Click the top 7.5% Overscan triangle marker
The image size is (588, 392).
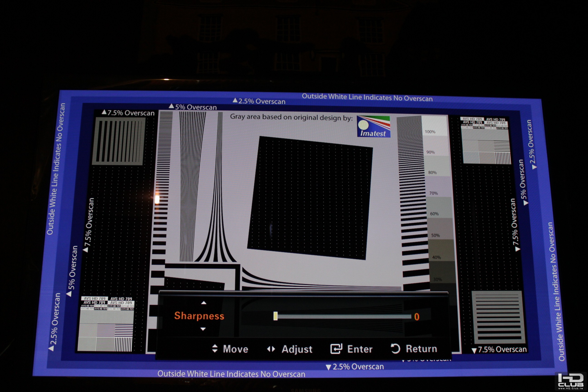[x=104, y=112]
